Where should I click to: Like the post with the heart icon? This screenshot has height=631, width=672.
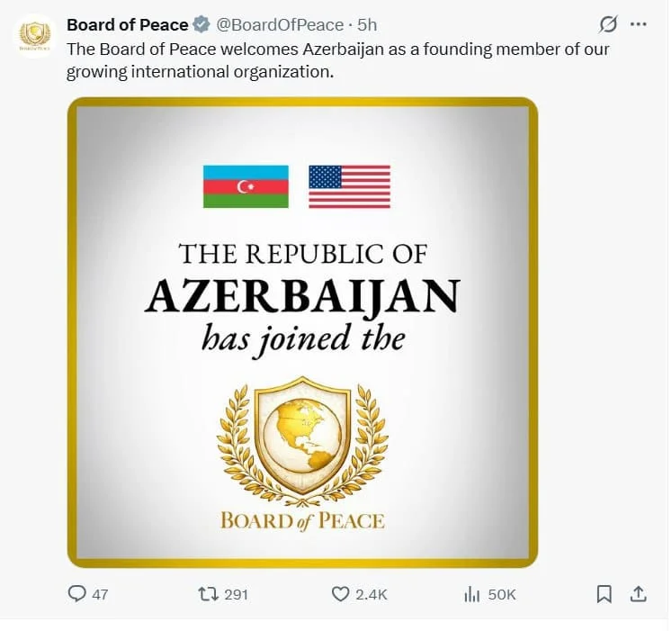[340, 594]
